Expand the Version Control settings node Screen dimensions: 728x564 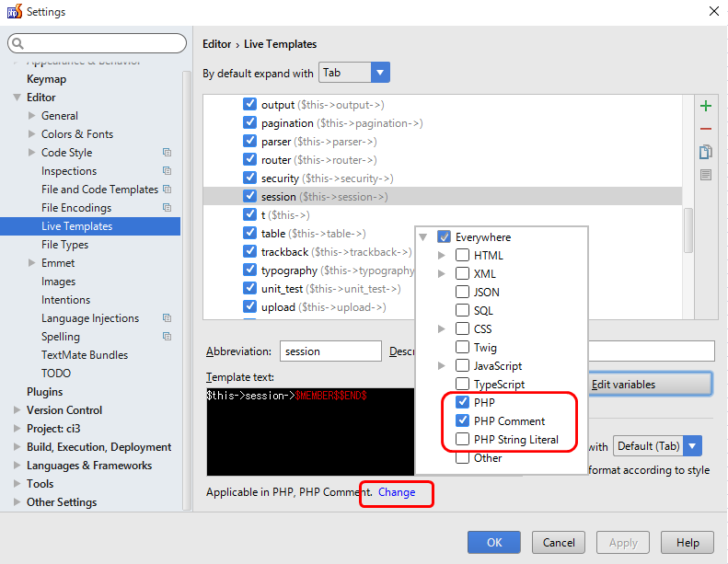coord(17,409)
